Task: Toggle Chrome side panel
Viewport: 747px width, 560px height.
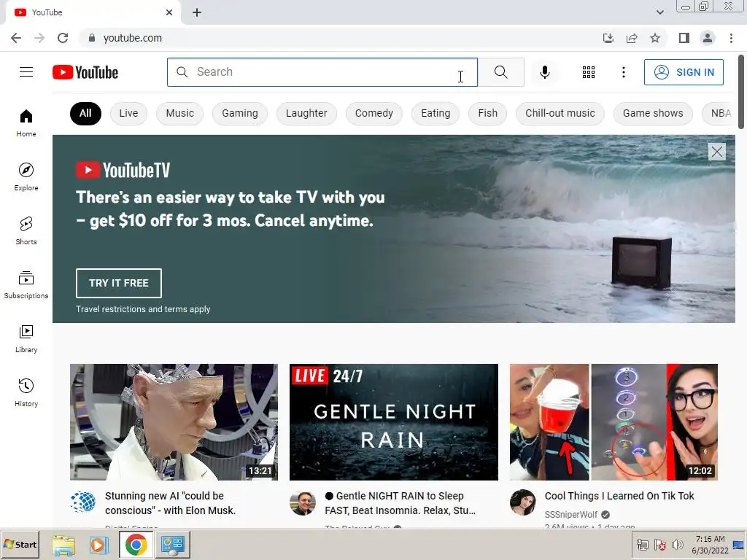Action: point(684,38)
